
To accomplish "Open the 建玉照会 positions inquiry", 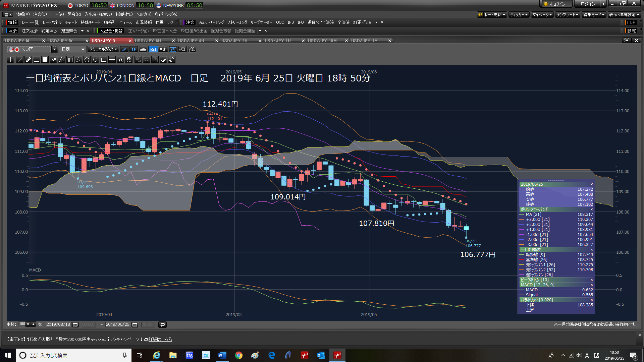I will (x=69, y=31).
